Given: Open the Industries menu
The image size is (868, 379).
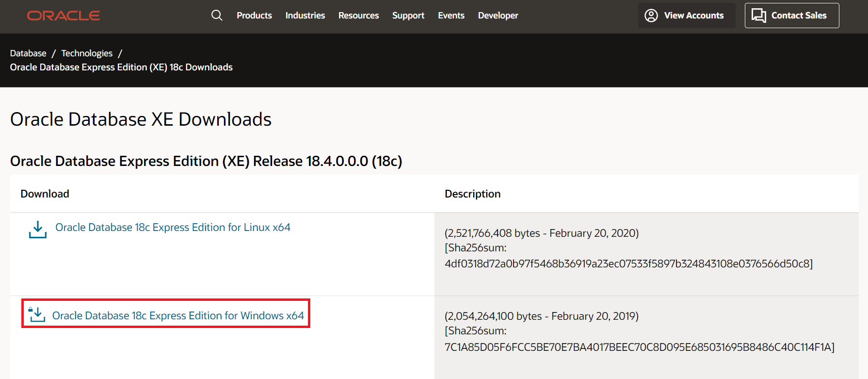Looking at the screenshot, I should (305, 16).
